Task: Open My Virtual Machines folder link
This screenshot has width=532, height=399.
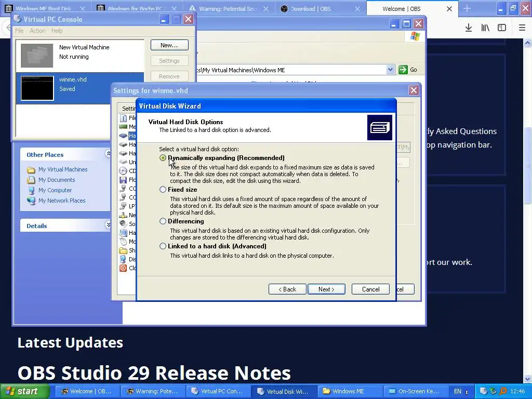Action: (63, 169)
